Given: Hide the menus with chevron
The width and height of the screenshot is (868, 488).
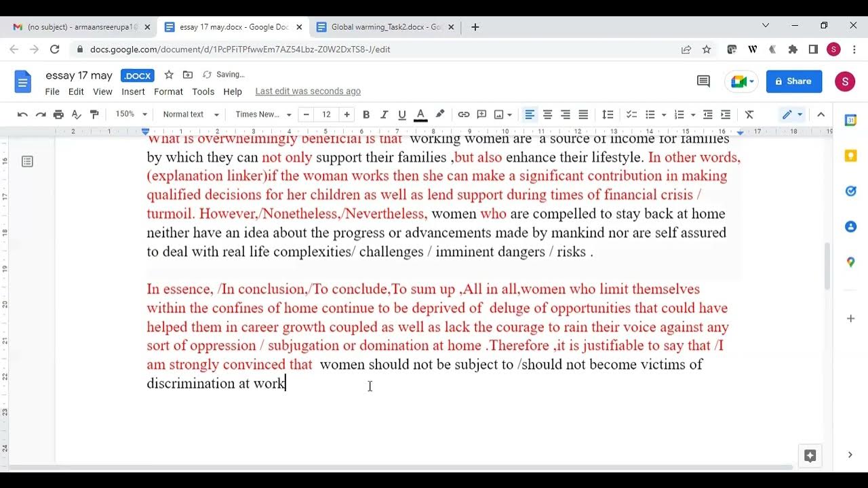Looking at the screenshot, I should pos(821,115).
